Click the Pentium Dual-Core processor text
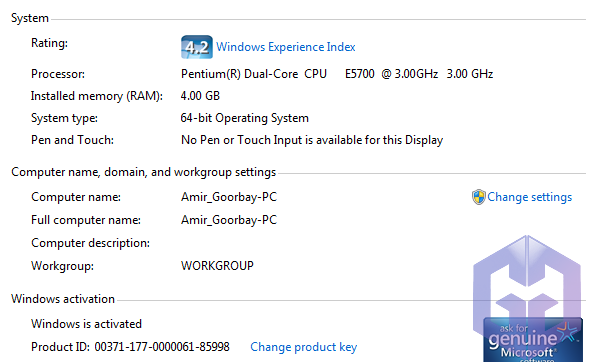Viewport: 591px width, 362px height. pyautogui.click(x=337, y=74)
